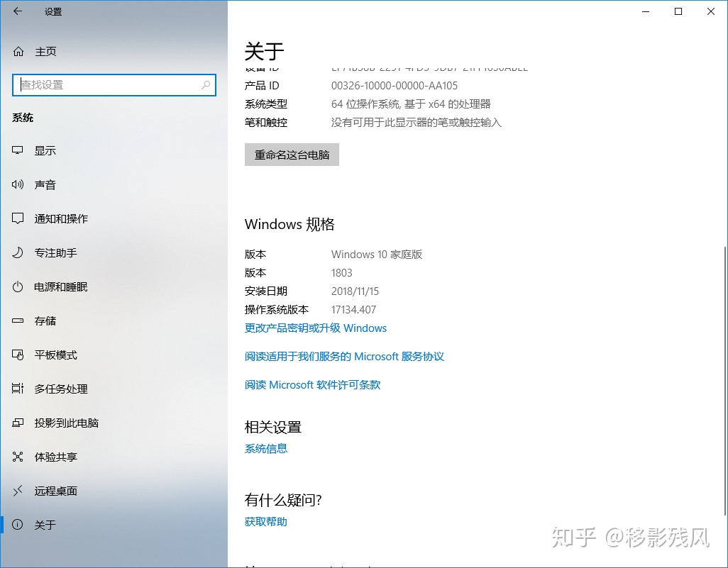
Task: Click the 产品 ID label
Action: tap(262, 85)
